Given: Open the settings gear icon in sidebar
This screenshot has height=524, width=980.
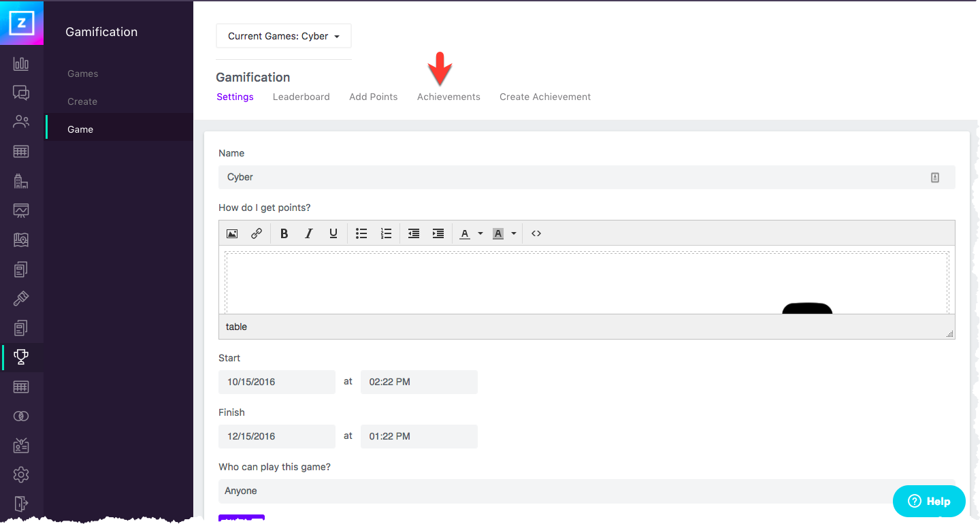Looking at the screenshot, I should click(21, 474).
